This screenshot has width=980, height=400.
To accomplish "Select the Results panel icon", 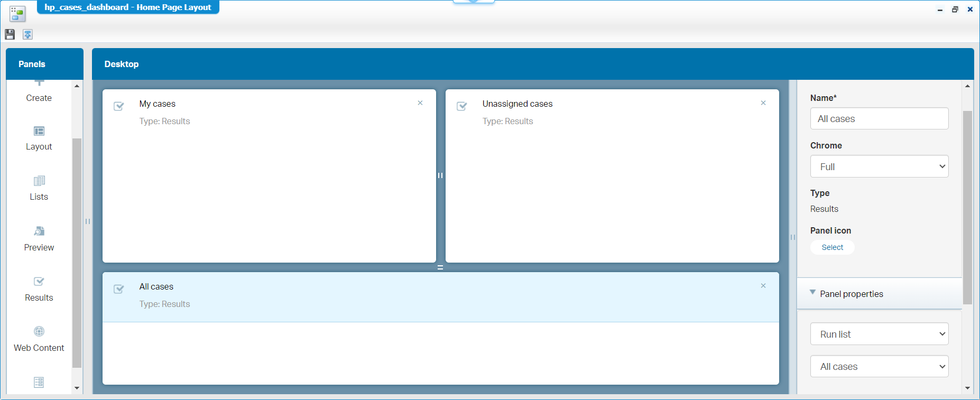I will pyautogui.click(x=39, y=282).
